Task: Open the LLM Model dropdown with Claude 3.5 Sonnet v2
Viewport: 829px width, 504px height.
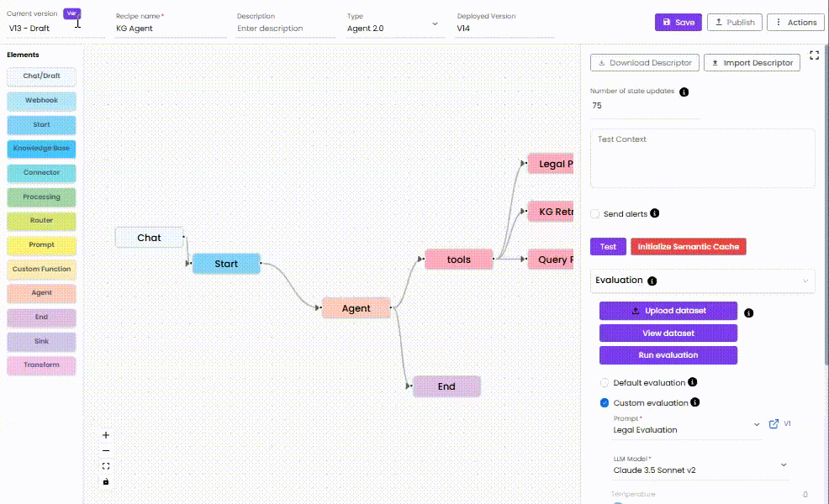Action: point(783,465)
